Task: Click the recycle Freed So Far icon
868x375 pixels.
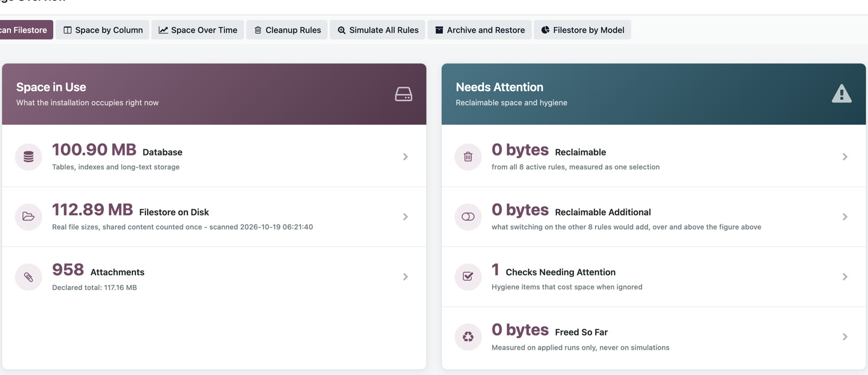Action: pos(468,337)
